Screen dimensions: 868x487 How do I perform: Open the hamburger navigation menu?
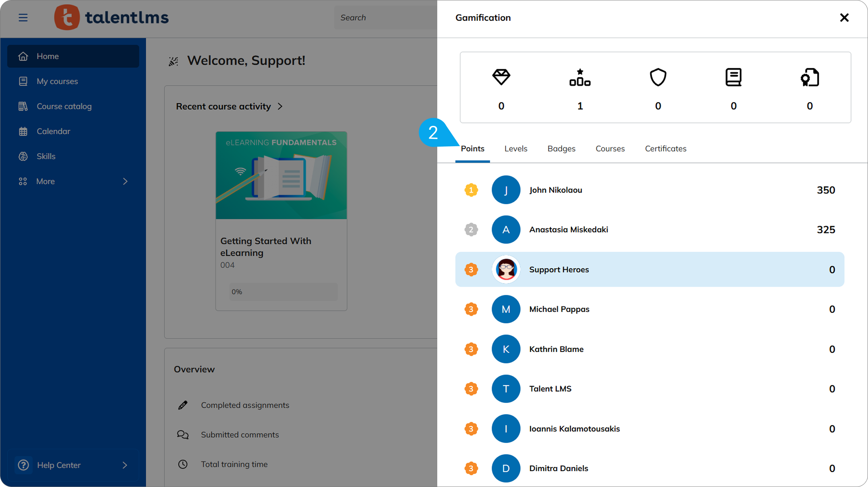[23, 17]
